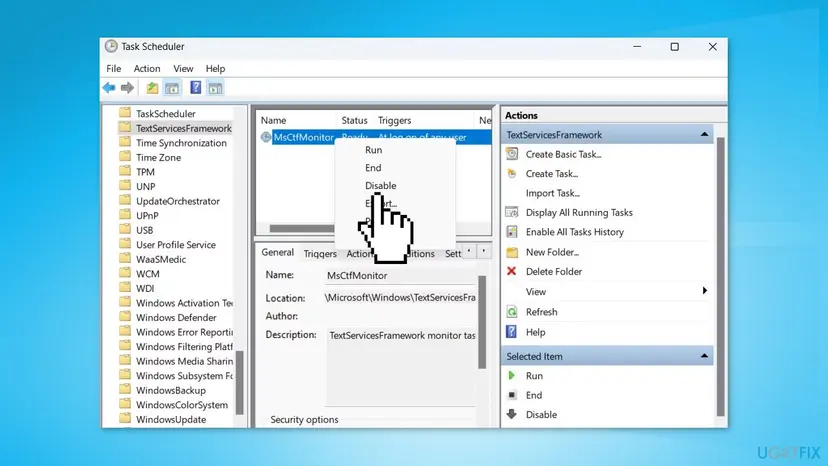Click the WindowsUpdate folder icon
Image resolution: width=828 pixels, height=466 pixels.
coord(125,419)
